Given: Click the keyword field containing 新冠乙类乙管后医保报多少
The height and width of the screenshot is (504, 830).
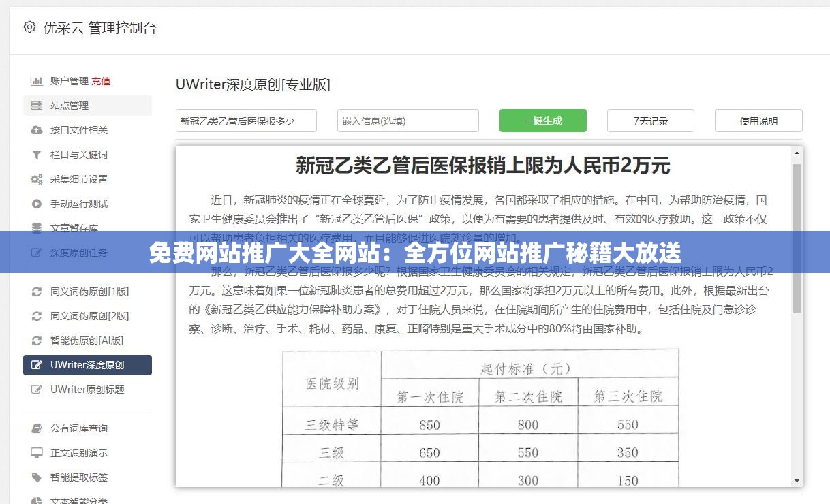Looking at the screenshot, I should 246,121.
